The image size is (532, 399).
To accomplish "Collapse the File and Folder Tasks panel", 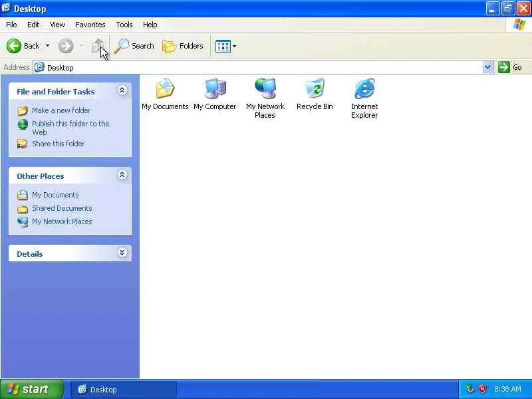I will pyautogui.click(x=122, y=90).
